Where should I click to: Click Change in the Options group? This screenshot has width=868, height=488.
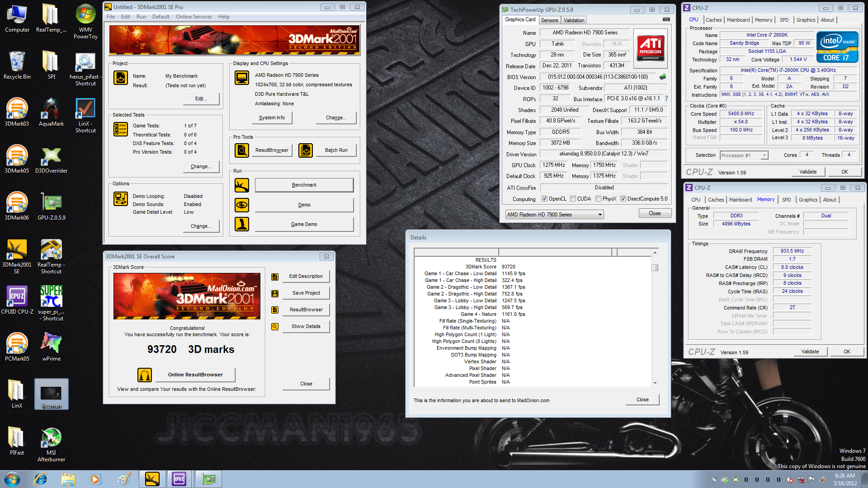click(201, 226)
